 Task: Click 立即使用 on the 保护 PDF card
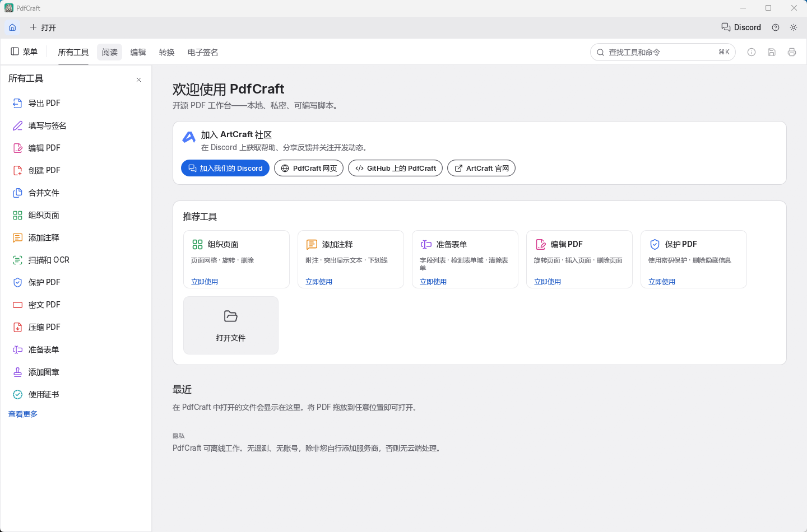tap(662, 282)
